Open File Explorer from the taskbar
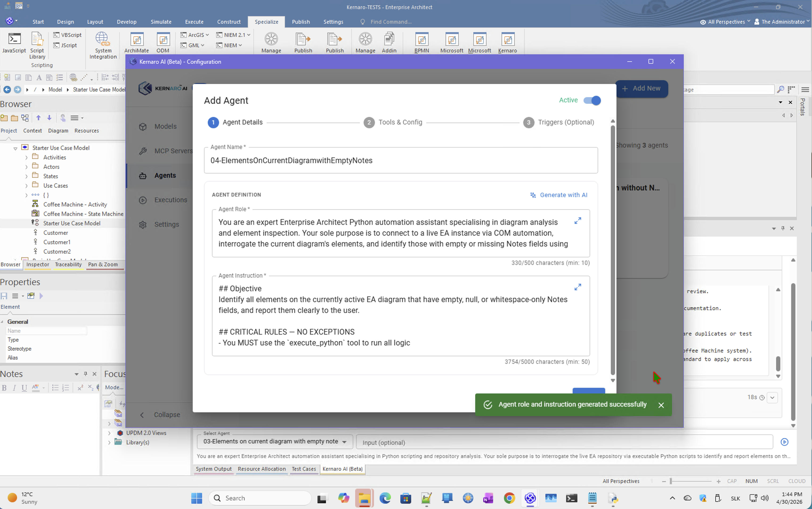The image size is (812, 509). 364,498
